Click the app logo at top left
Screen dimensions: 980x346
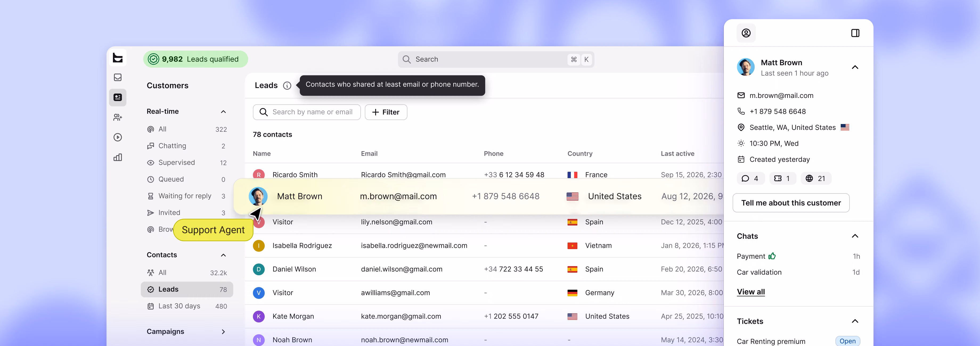pyautogui.click(x=118, y=58)
